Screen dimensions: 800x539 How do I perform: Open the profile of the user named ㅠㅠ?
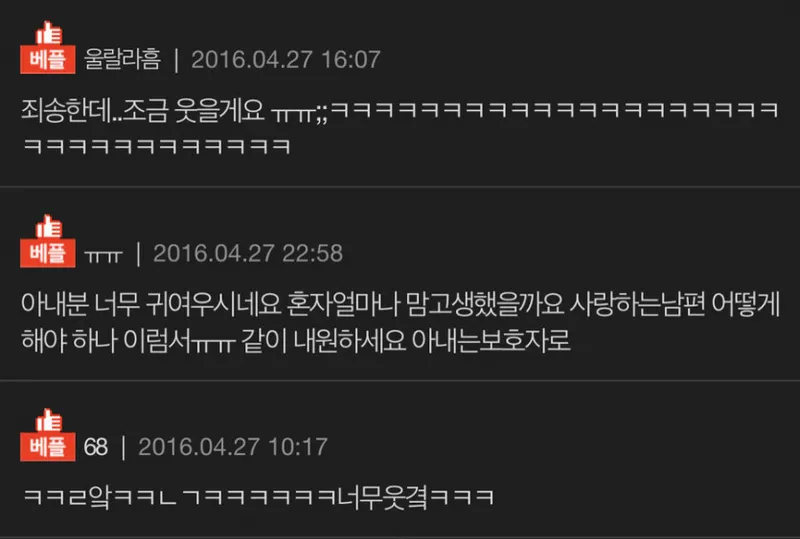104,255
